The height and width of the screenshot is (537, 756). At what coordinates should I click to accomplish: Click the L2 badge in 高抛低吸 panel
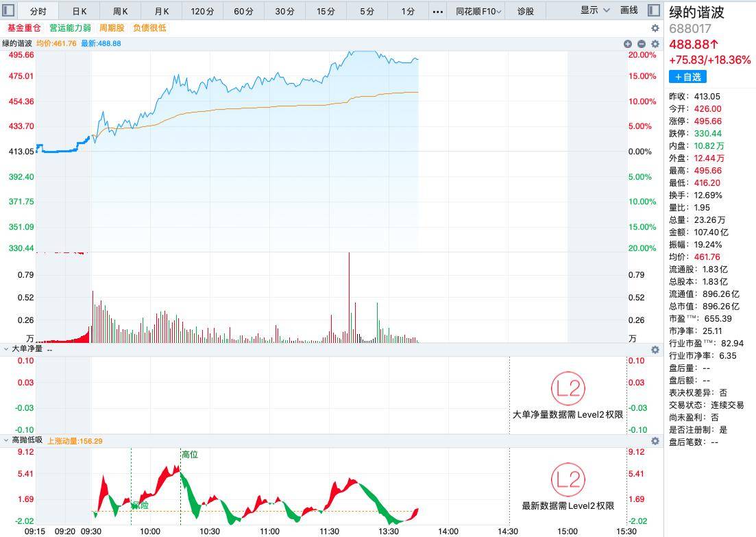pyautogui.click(x=568, y=479)
